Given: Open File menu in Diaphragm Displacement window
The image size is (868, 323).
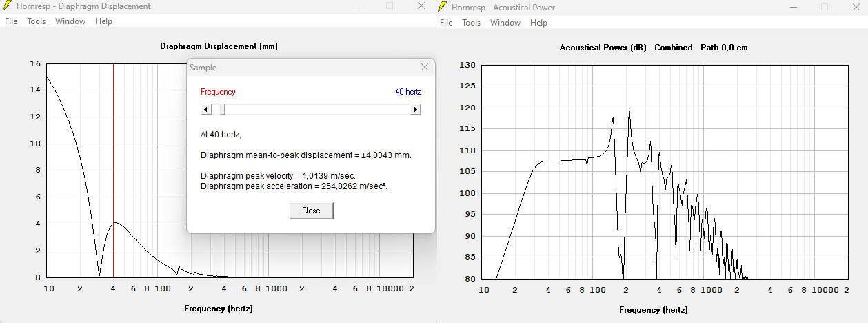Looking at the screenshot, I should [11, 21].
